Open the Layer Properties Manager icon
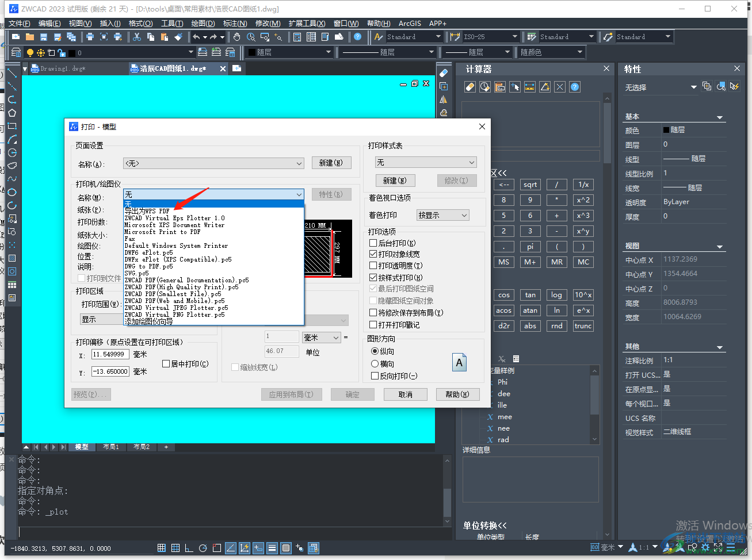This screenshot has height=560, width=752. tap(17, 52)
